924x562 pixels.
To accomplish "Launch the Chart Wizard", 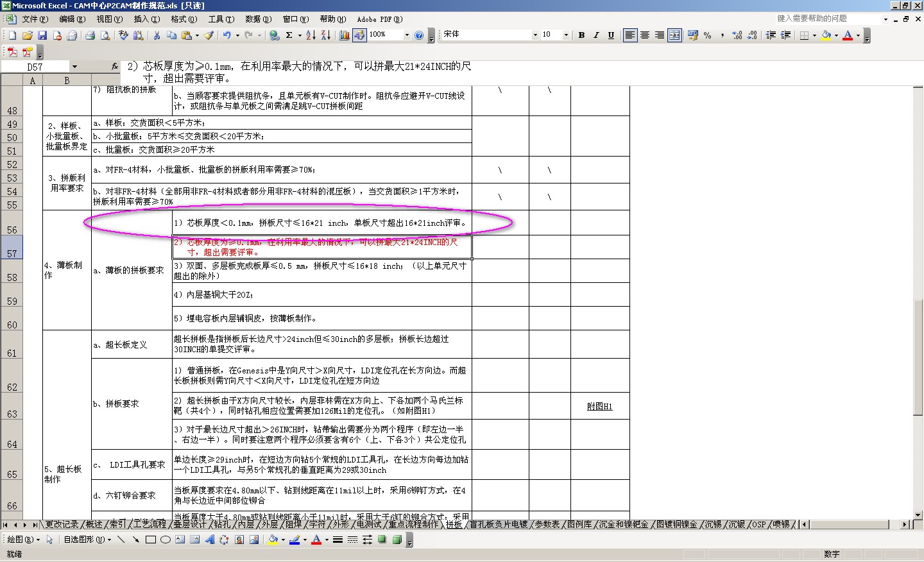I will tap(345, 35).
